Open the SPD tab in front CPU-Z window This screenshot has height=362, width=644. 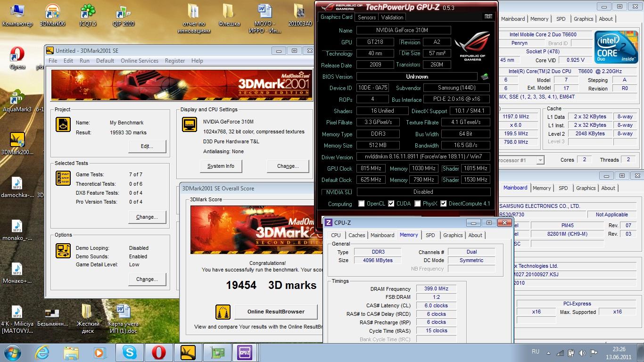(430, 235)
